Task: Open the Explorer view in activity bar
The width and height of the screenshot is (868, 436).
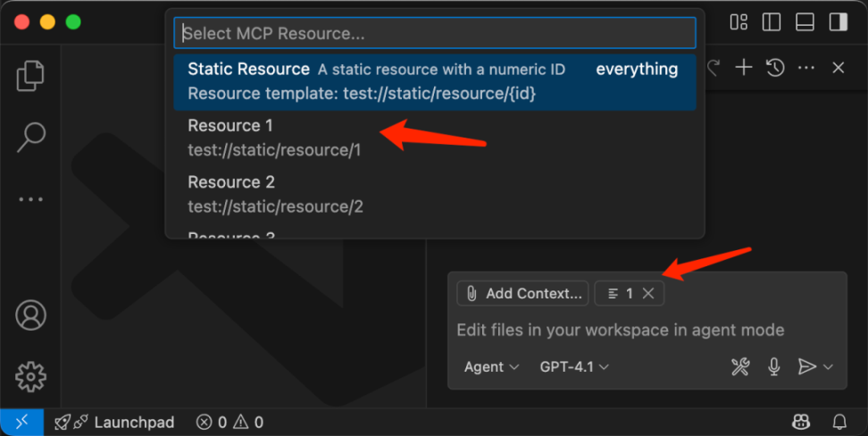Action: (x=30, y=77)
